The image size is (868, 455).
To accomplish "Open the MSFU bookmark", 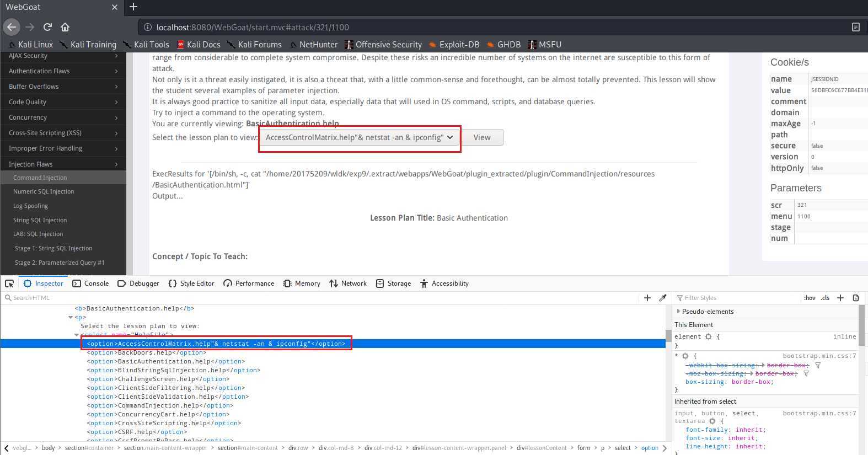I will [544, 45].
